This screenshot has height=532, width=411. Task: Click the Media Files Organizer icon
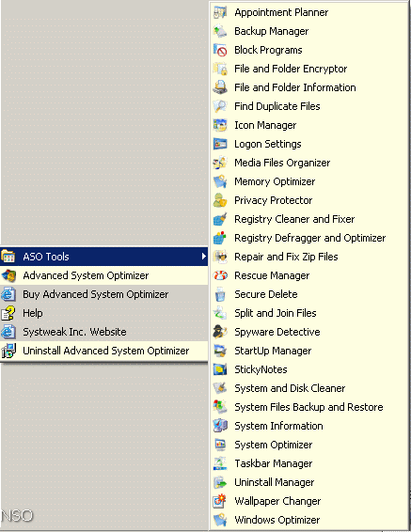[x=220, y=163]
